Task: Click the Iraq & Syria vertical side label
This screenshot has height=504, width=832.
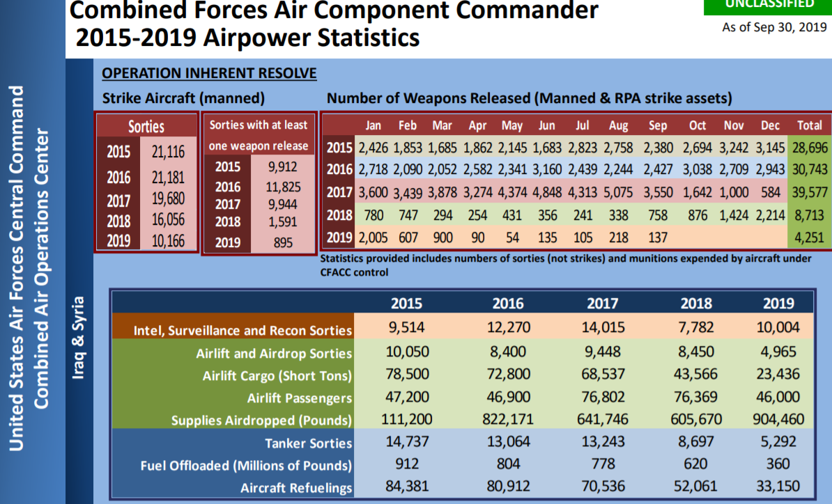Action: pyautogui.click(x=78, y=338)
